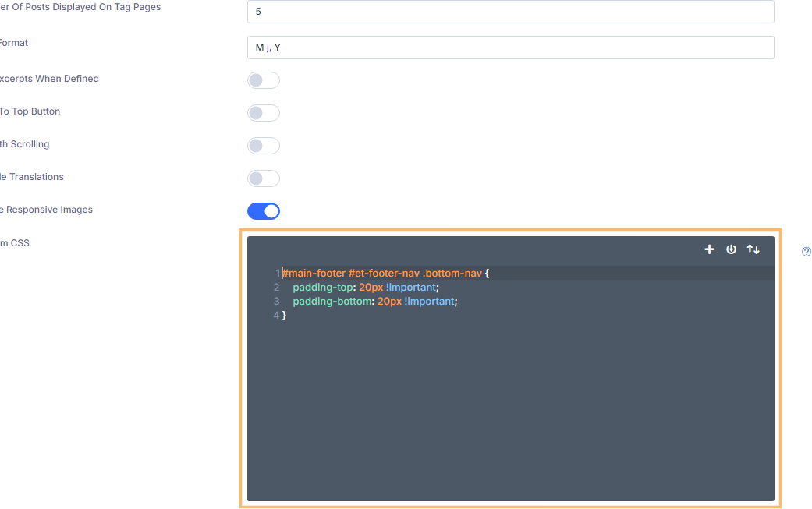This screenshot has height=509, width=812.
Task: Toggle the Translations switch
Action: (x=264, y=179)
